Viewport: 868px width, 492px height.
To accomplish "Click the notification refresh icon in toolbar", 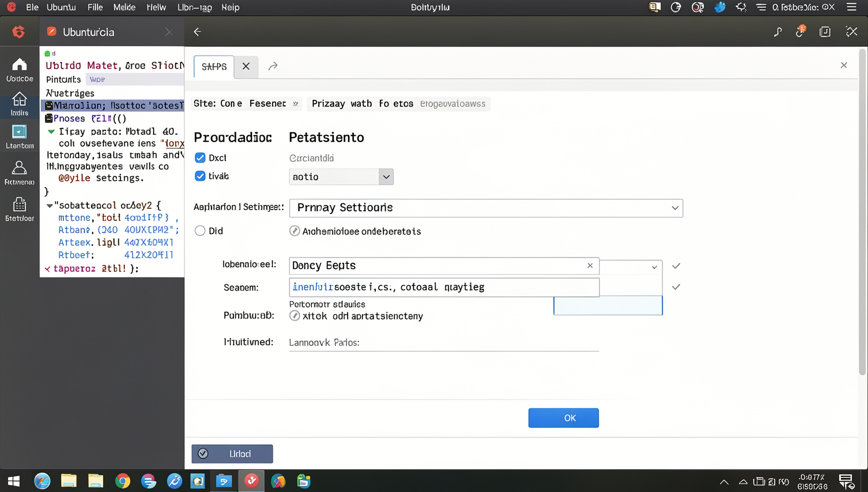I will point(801,31).
